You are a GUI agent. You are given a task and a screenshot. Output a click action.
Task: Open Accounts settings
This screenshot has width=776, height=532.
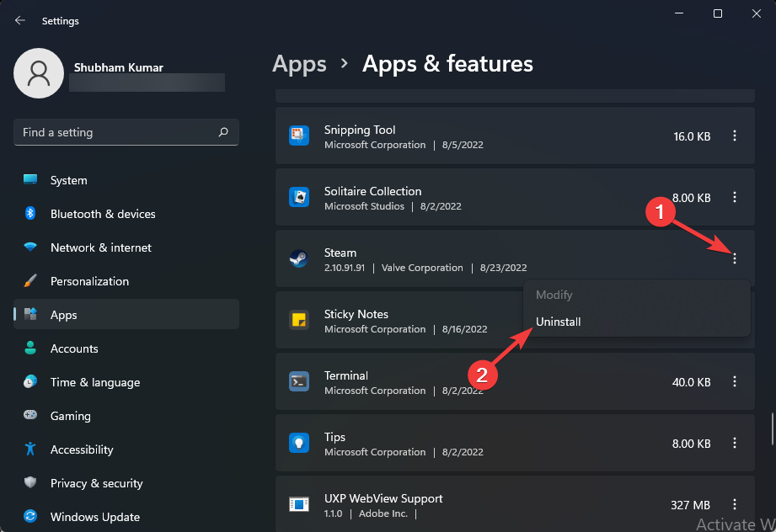pyautogui.click(x=126, y=348)
